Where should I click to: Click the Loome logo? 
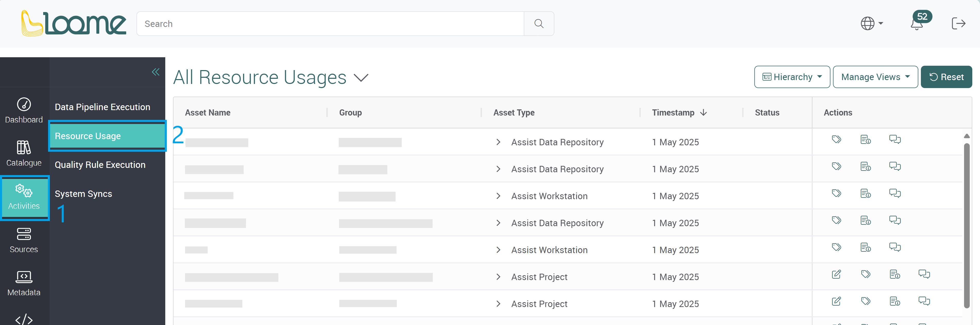(x=74, y=23)
